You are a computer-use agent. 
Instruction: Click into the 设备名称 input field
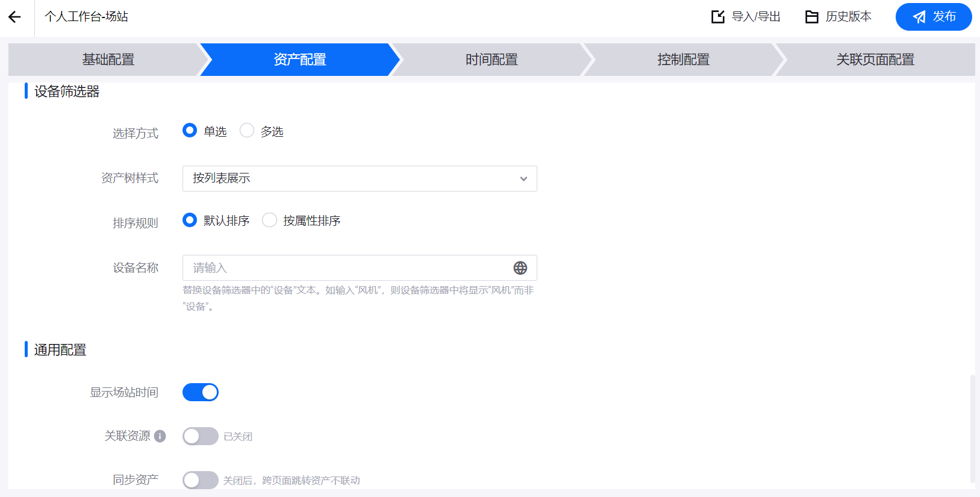tap(346, 268)
